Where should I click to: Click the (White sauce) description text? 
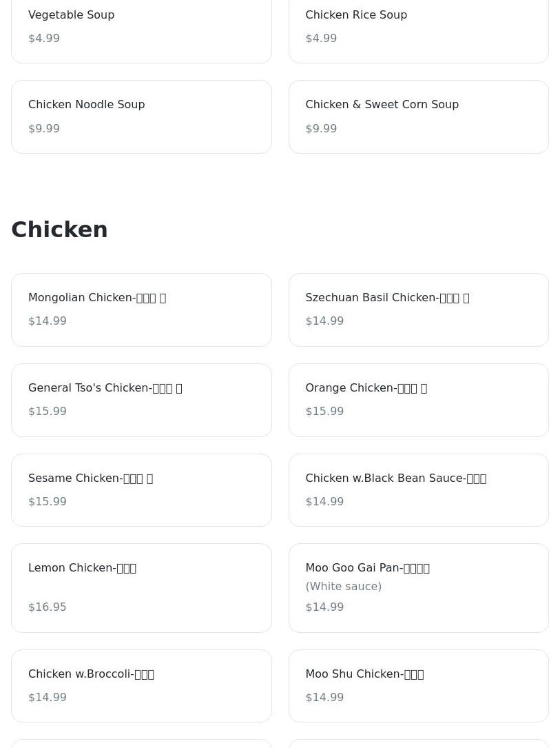344,586
